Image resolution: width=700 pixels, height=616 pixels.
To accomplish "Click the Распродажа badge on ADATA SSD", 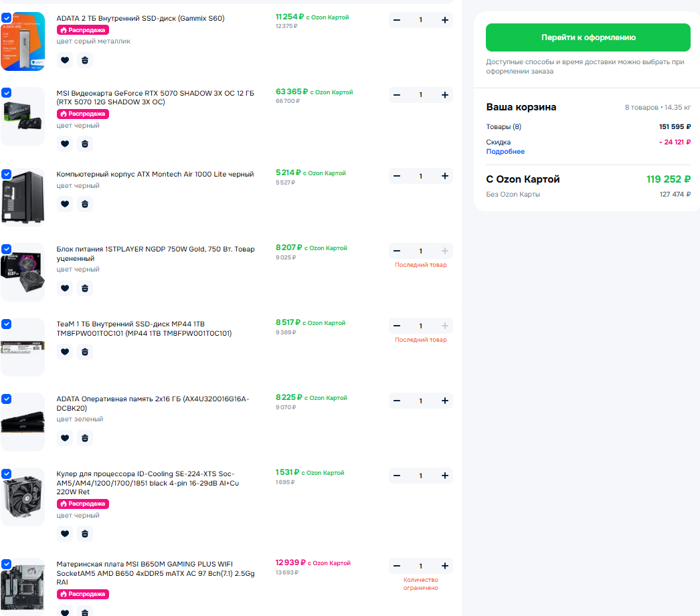I will [82, 30].
